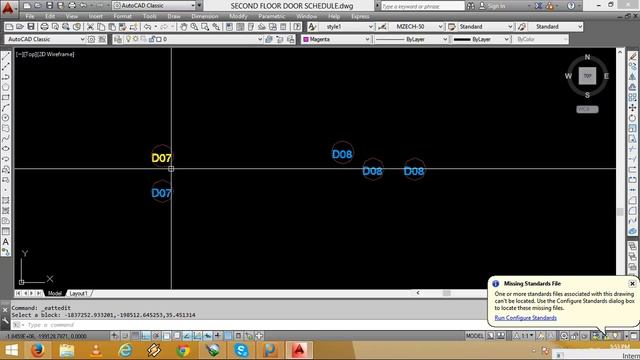Select the Polyline draw tool

[x=6, y=77]
